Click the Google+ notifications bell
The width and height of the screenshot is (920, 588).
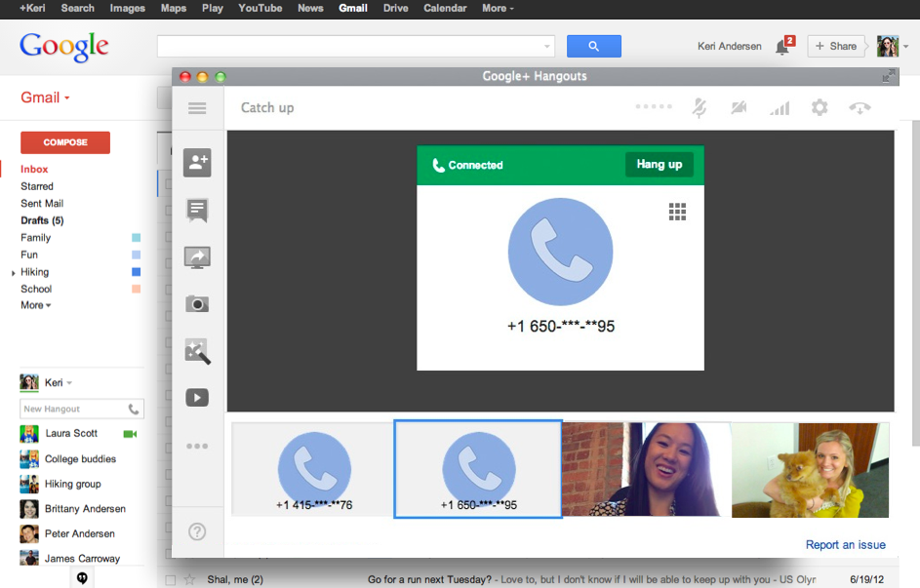[782, 46]
